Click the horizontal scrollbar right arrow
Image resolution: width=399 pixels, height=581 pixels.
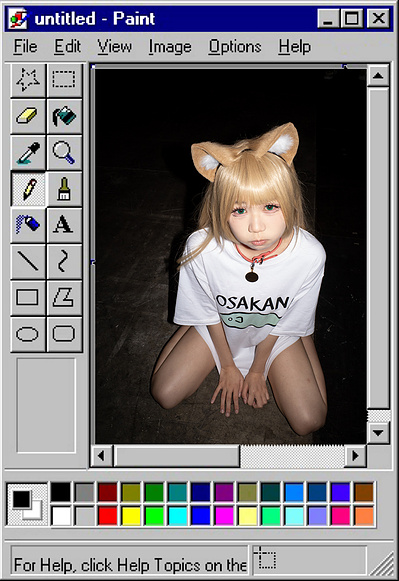(355, 455)
